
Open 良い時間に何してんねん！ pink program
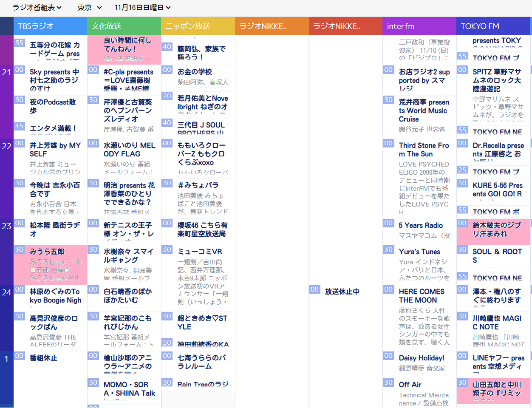click(x=127, y=45)
